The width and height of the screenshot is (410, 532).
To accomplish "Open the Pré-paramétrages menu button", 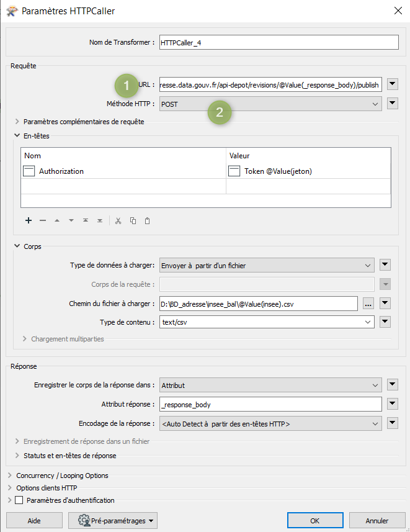I will tap(113, 520).
